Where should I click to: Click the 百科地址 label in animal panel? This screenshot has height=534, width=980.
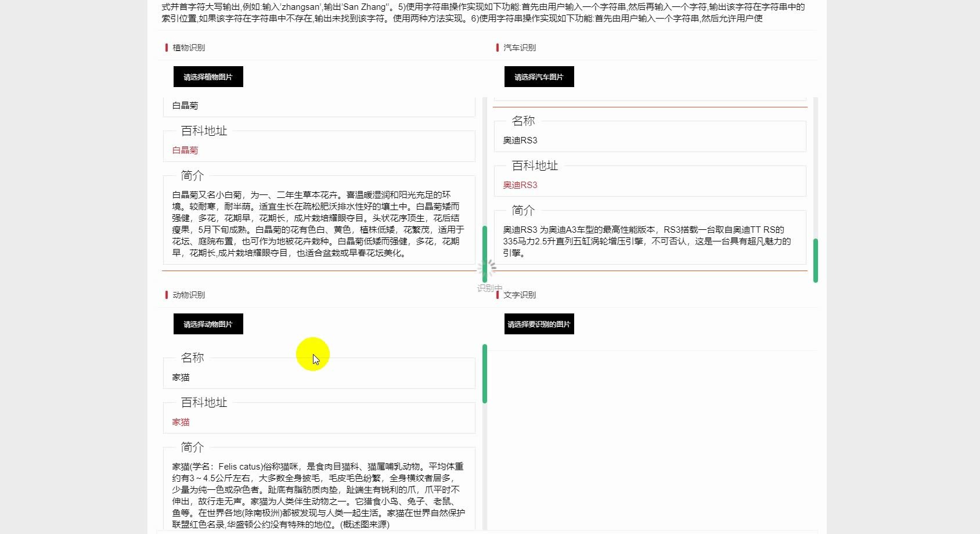pos(204,402)
